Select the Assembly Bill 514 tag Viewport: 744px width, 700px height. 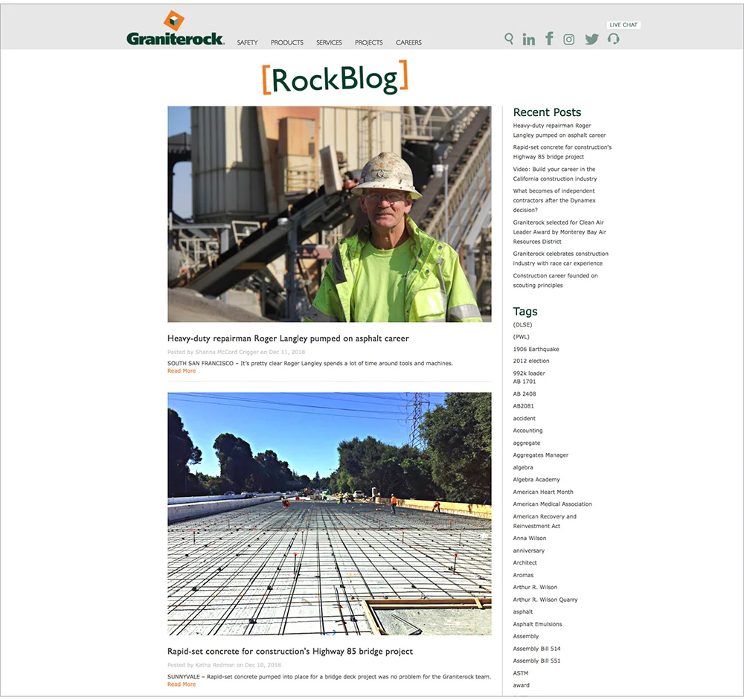[536, 649]
